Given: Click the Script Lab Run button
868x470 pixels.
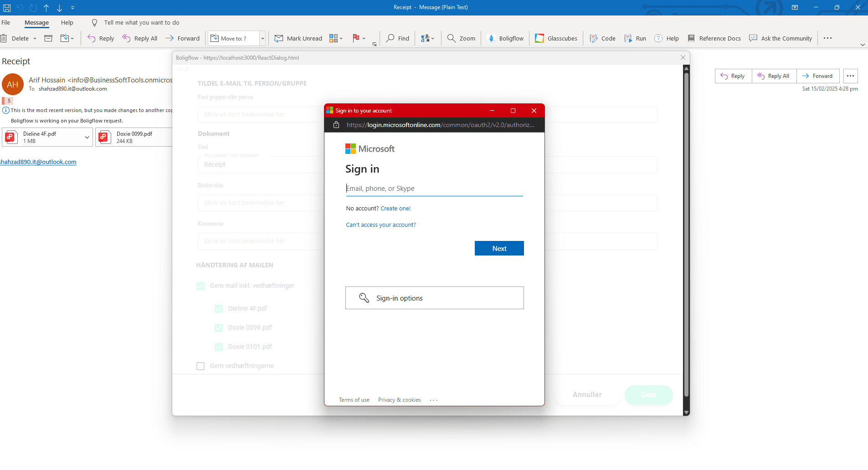Looking at the screenshot, I should (x=635, y=38).
